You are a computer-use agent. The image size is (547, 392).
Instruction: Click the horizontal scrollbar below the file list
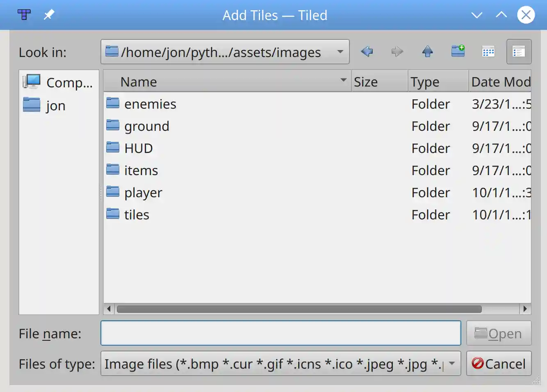point(299,309)
